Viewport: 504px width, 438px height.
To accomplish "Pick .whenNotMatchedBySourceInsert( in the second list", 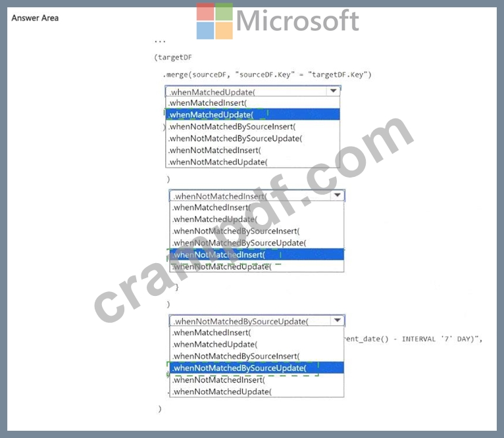I will click(257, 231).
